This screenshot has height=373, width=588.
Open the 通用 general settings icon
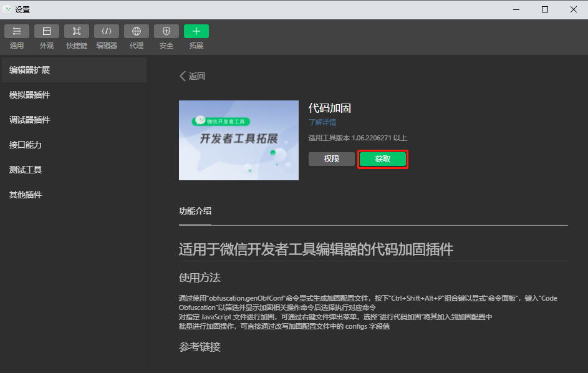pos(16,32)
